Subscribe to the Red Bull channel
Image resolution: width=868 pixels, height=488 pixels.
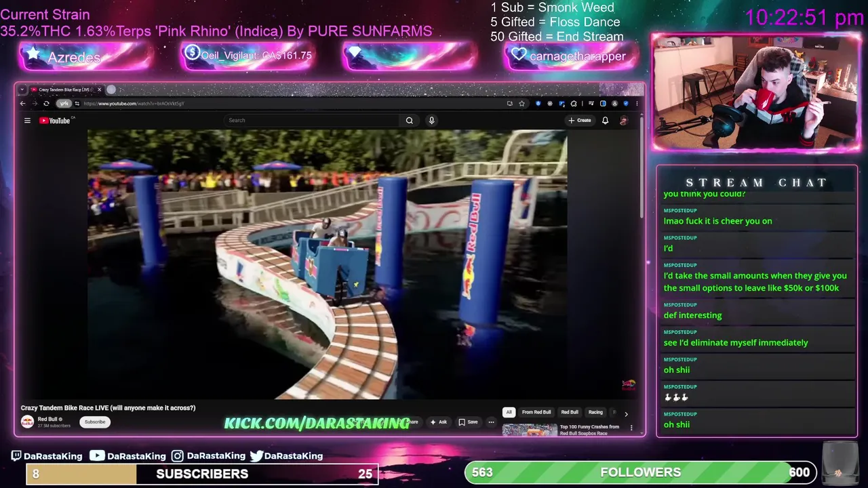click(95, 422)
